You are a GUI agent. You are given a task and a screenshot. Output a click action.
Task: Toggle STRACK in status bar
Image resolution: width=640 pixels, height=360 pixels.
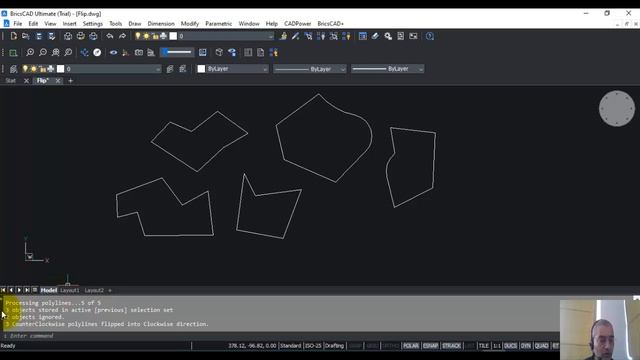tap(451, 346)
